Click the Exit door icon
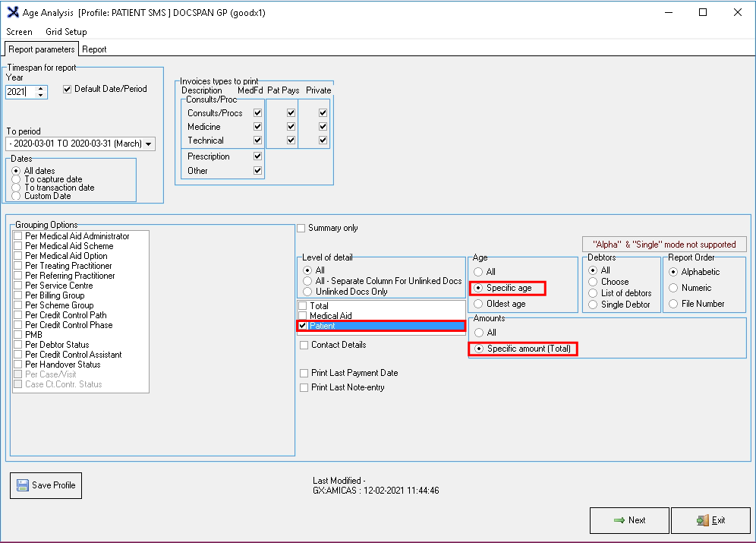 (701, 520)
